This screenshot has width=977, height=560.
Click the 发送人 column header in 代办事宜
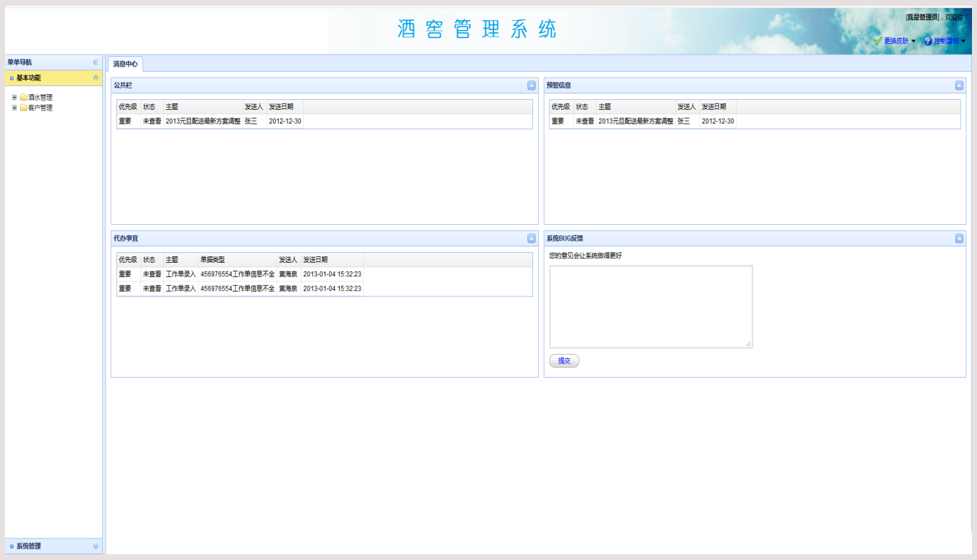pos(290,260)
